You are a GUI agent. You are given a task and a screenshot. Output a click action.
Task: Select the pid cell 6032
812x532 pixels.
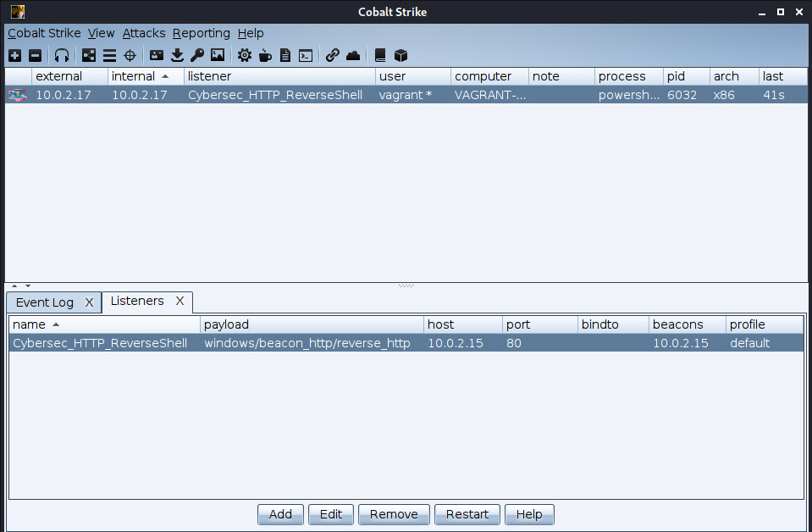click(x=686, y=96)
